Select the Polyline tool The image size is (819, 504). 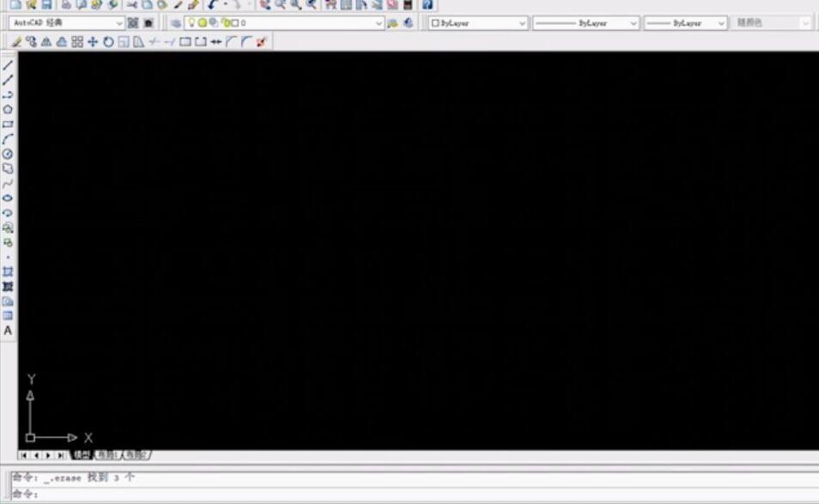click(8, 95)
